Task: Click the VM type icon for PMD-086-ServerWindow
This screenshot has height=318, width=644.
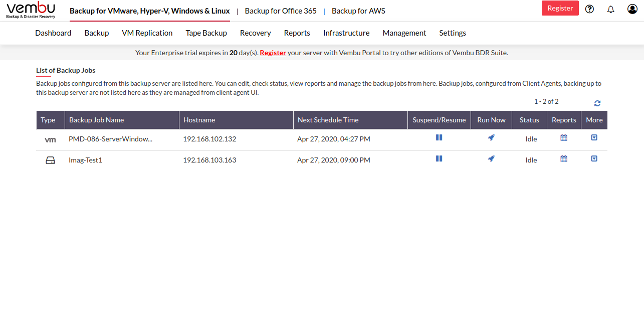Action: coord(51,139)
